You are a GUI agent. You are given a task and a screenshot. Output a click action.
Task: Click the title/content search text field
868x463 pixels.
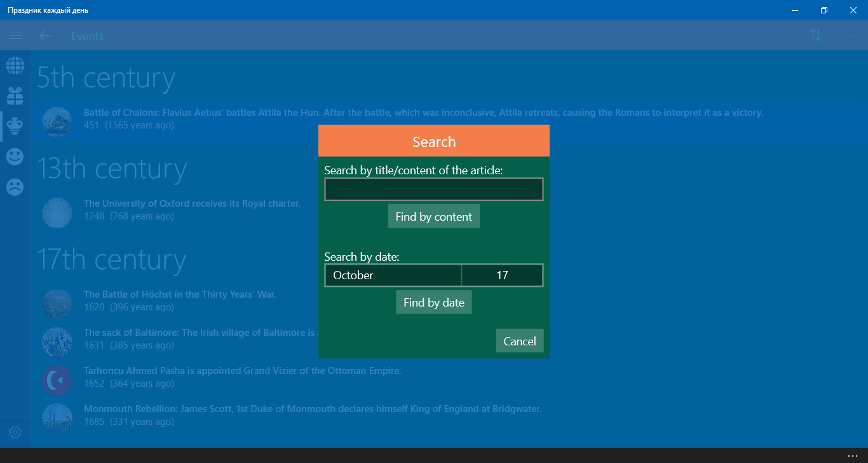click(434, 190)
